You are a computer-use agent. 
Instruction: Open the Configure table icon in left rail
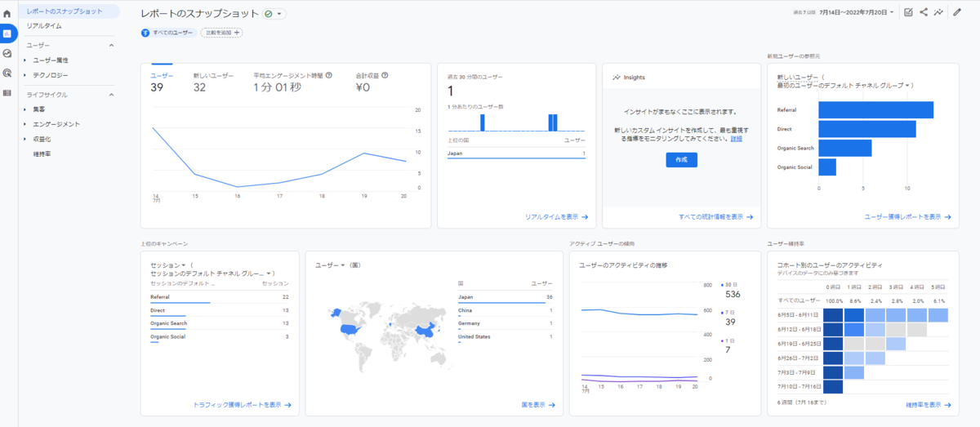pyautogui.click(x=7, y=92)
